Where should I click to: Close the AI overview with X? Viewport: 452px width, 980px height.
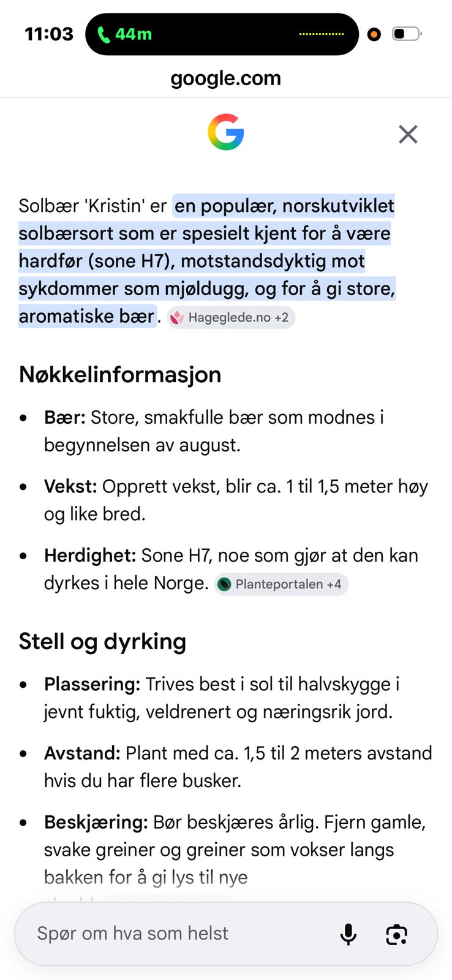pos(408,134)
